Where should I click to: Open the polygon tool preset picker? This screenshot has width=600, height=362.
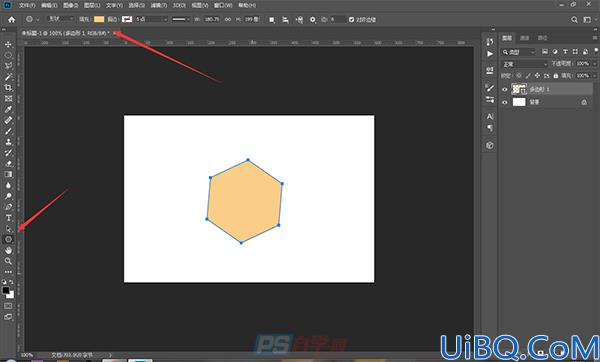coord(33,19)
